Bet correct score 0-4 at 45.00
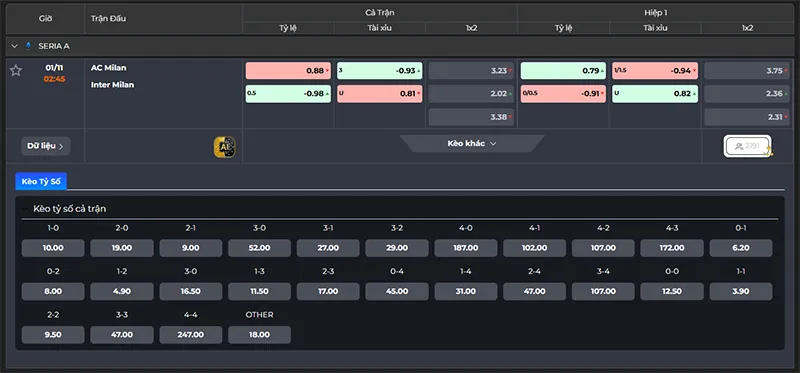 (397, 291)
